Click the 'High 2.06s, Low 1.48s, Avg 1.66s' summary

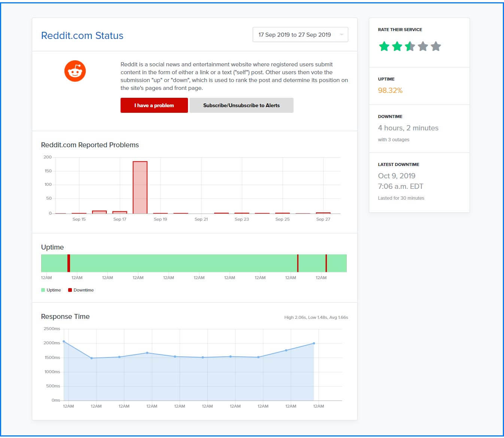click(x=316, y=317)
